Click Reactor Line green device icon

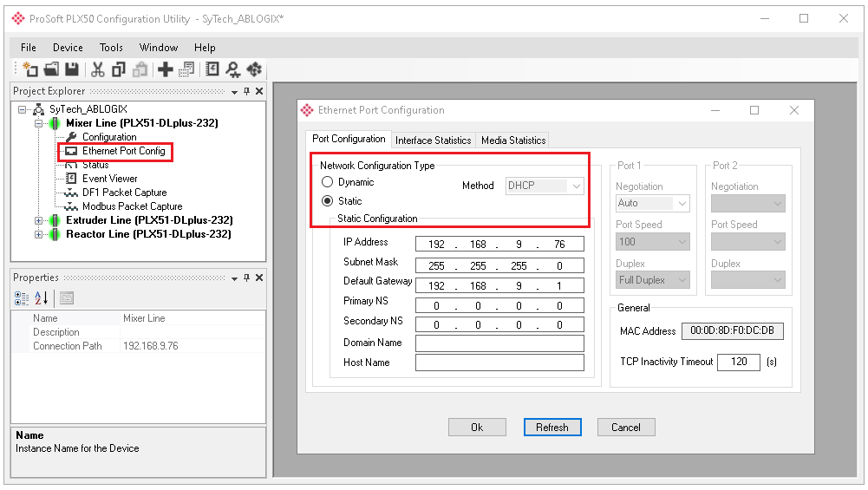coord(55,234)
